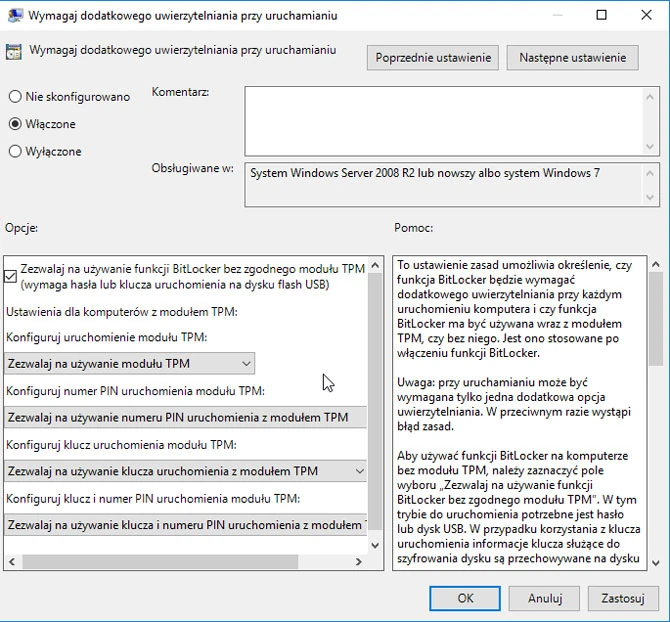Maximize the policy dialog window
Image resolution: width=670 pixels, height=622 pixels.
(x=601, y=15)
